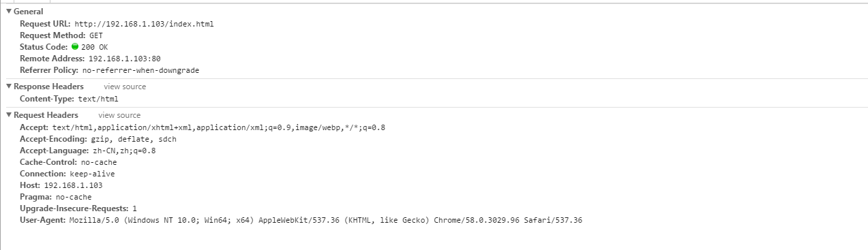Click the Accept-Encoding header row

(98, 139)
